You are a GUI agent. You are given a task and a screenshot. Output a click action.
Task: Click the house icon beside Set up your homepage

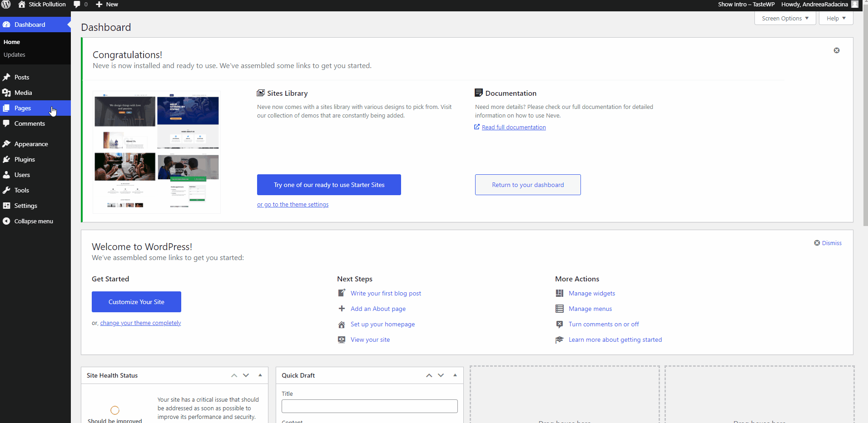pyautogui.click(x=342, y=324)
